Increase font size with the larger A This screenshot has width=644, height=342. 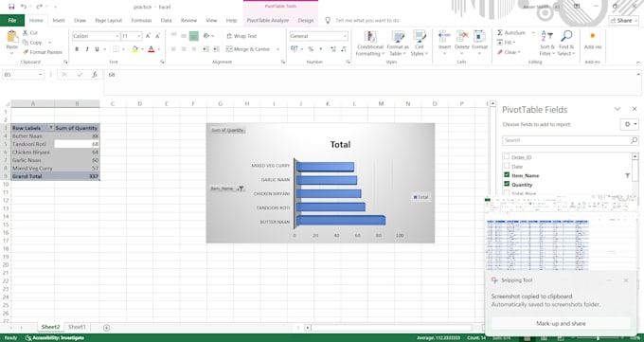(x=148, y=36)
